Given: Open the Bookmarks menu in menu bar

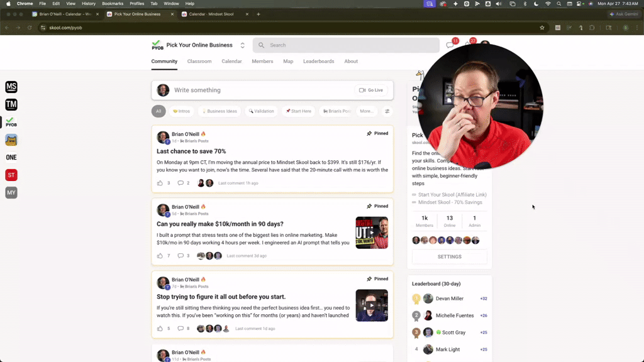Looking at the screenshot, I should point(113,4).
